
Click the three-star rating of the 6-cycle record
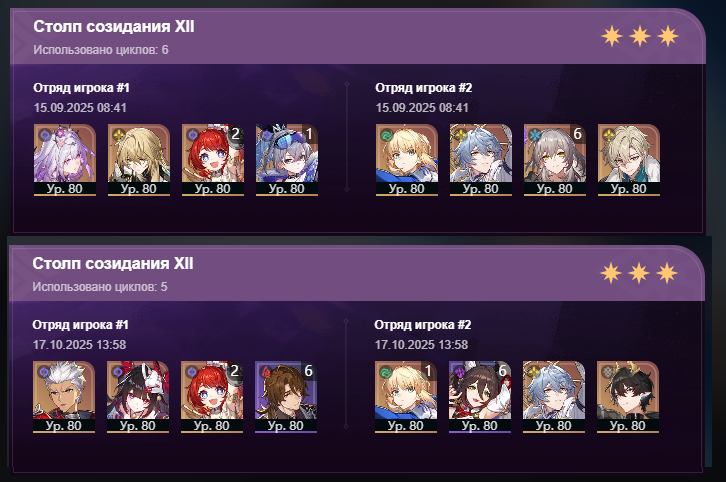pos(640,36)
